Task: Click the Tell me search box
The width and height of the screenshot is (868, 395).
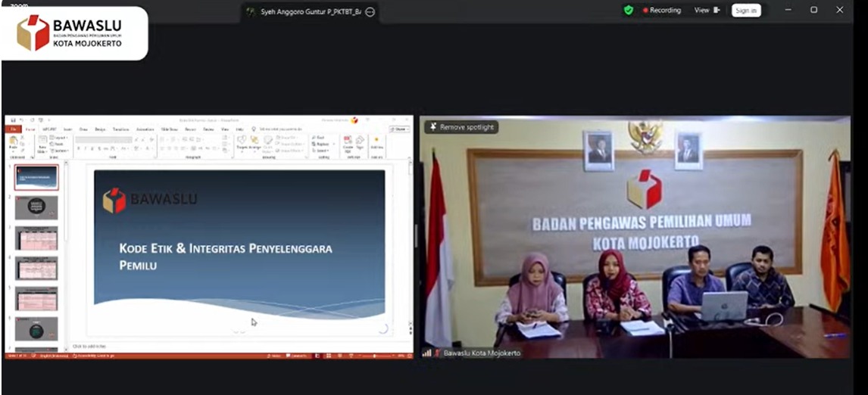Action: coord(279,129)
